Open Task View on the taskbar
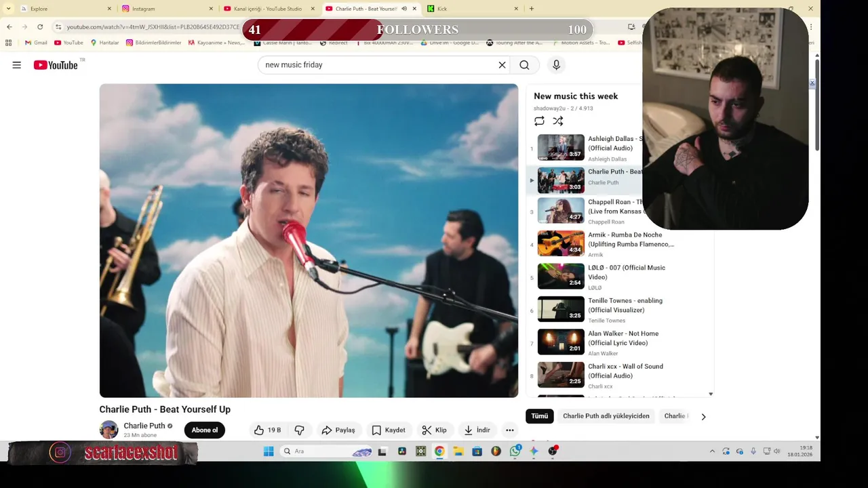Viewport: 868px width, 488px height. (x=382, y=451)
